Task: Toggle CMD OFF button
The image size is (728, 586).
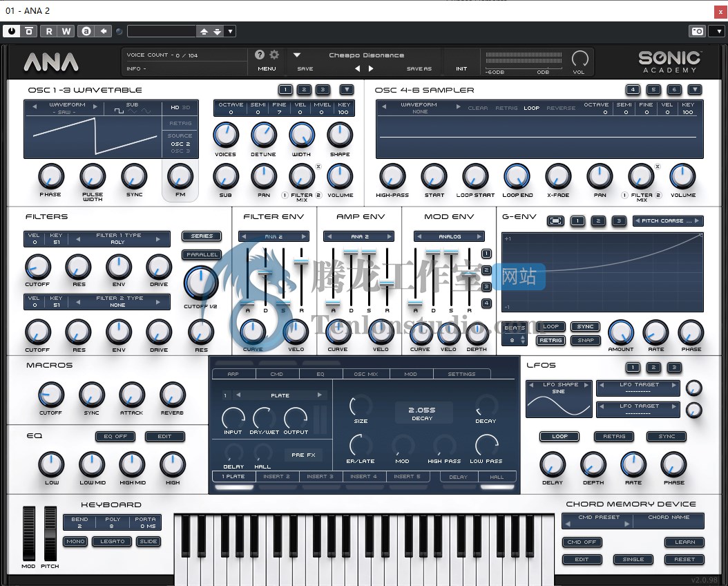Action: [582, 542]
